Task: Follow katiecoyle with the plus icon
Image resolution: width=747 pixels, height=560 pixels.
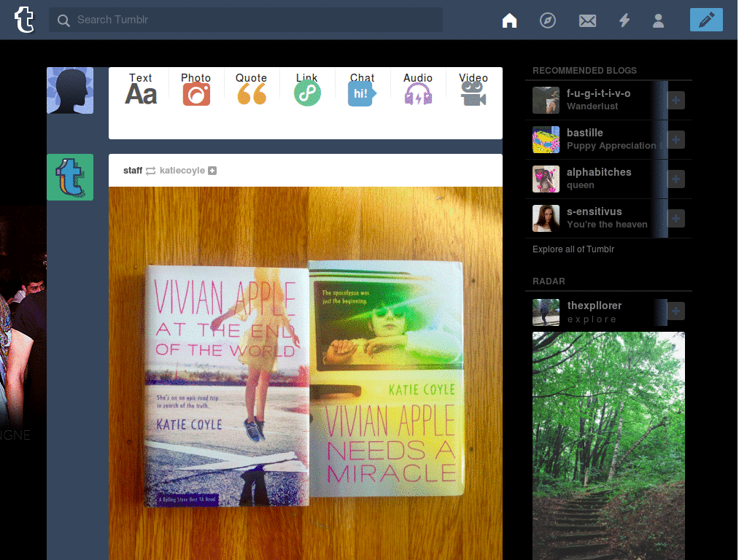Action: coord(212,171)
